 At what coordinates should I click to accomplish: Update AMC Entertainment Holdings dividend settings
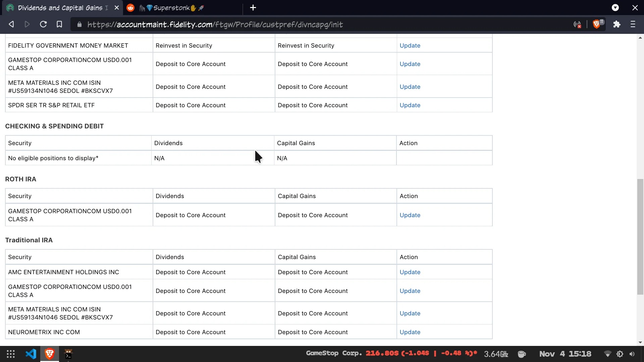410,272
